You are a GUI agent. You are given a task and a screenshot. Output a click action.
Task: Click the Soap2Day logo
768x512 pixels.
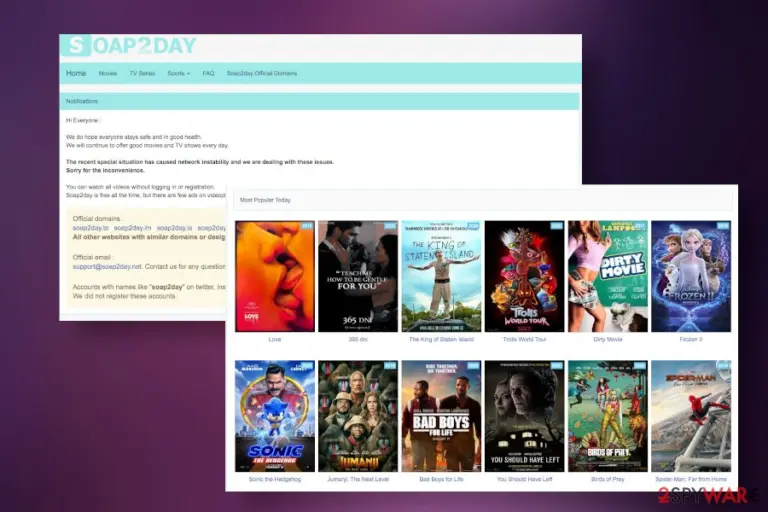(x=130, y=46)
